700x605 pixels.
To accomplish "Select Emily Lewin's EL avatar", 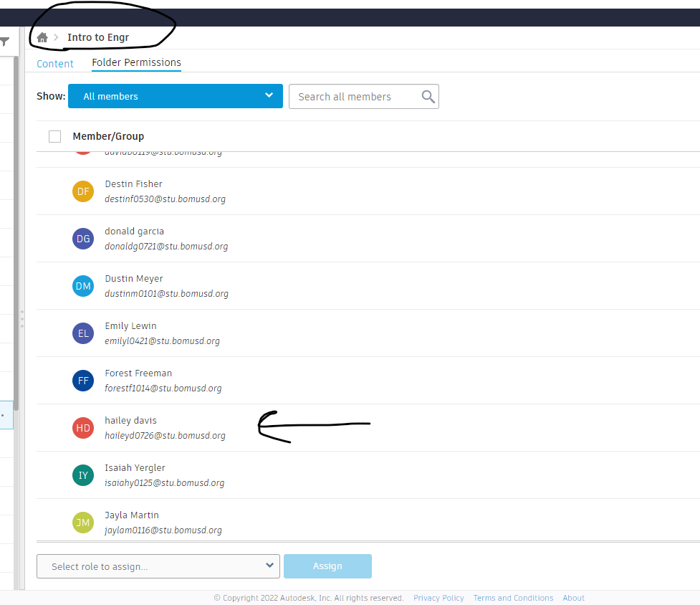I will click(x=83, y=333).
